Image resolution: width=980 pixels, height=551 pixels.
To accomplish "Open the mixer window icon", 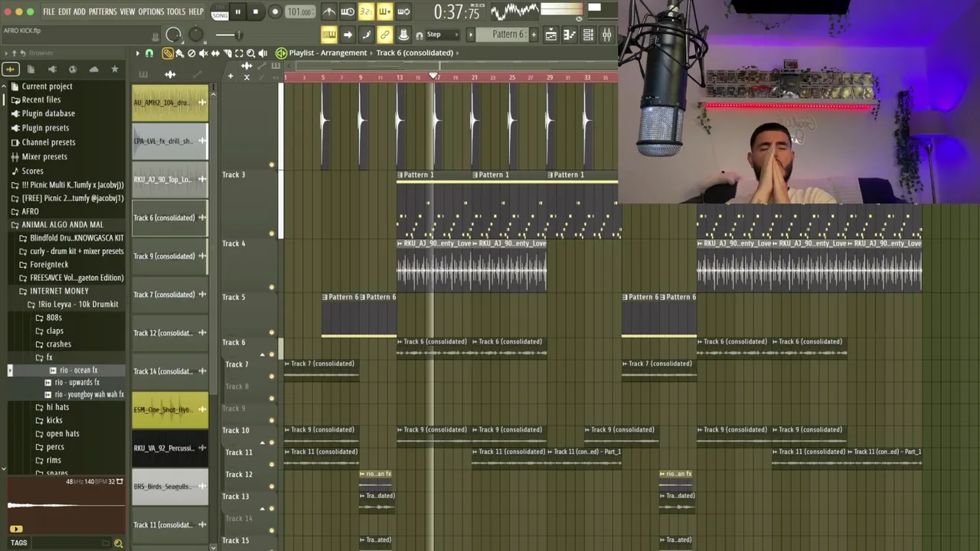I will point(606,34).
